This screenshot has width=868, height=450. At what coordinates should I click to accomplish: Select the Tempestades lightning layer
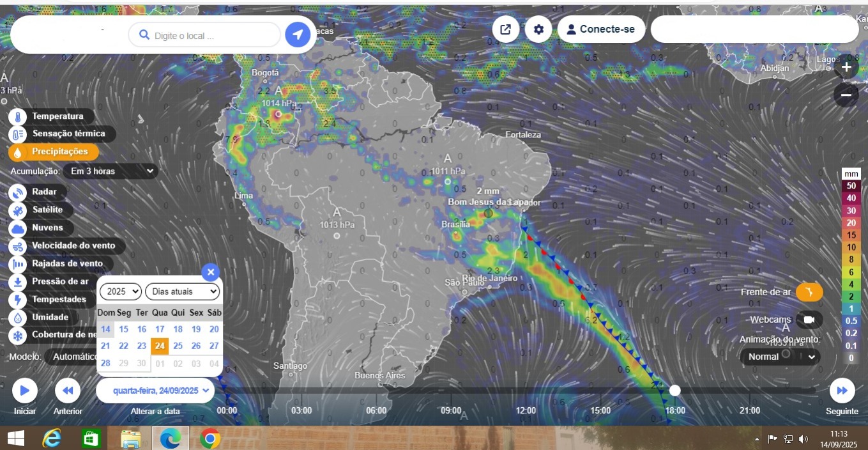click(18, 299)
